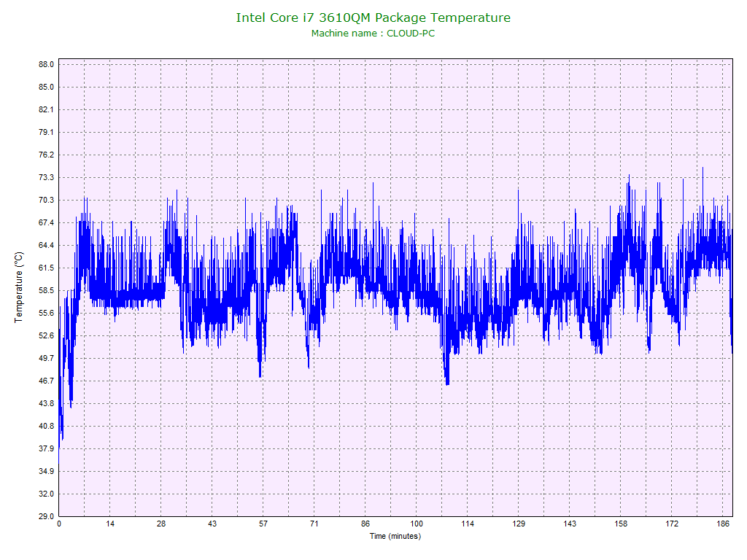Click the 37.9 temperature axis value

[46, 448]
